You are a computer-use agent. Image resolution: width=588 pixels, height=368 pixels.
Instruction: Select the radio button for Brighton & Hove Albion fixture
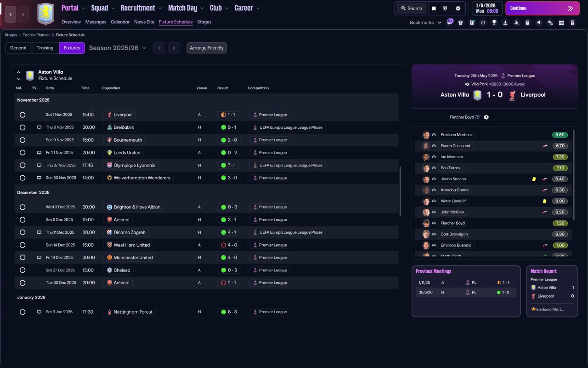(23, 207)
